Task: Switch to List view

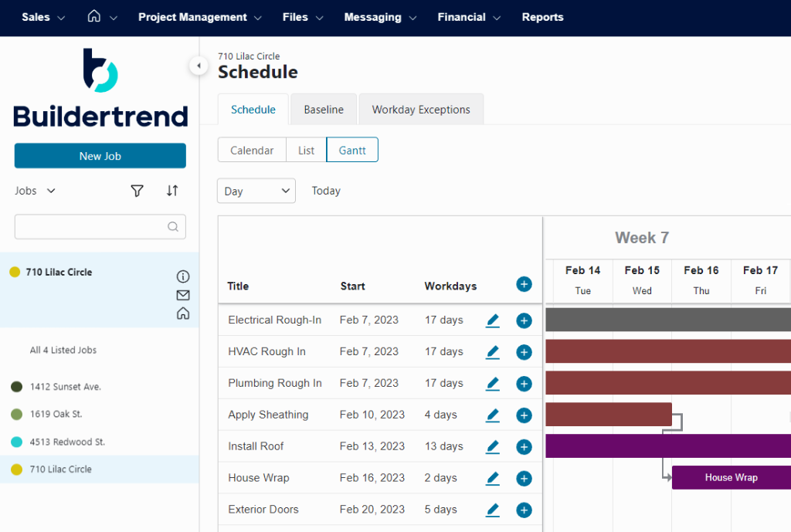Action: [x=306, y=151]
